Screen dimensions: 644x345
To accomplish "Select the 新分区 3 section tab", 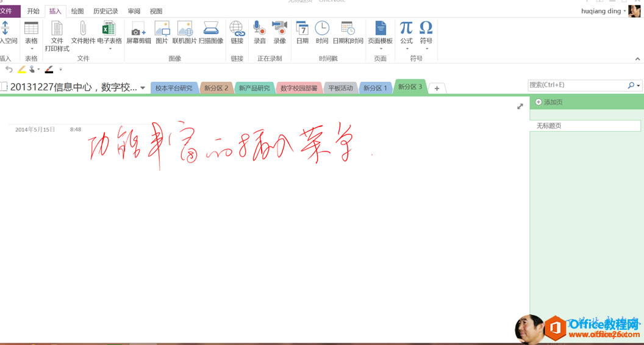I will point(410,87).
